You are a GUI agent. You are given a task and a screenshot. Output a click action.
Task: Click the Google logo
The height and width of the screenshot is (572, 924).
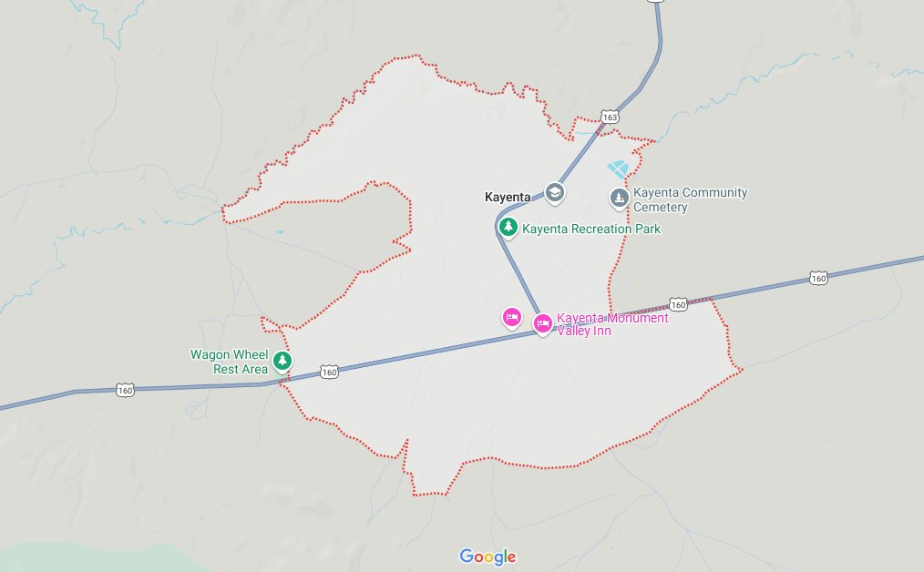coord(488,557)
